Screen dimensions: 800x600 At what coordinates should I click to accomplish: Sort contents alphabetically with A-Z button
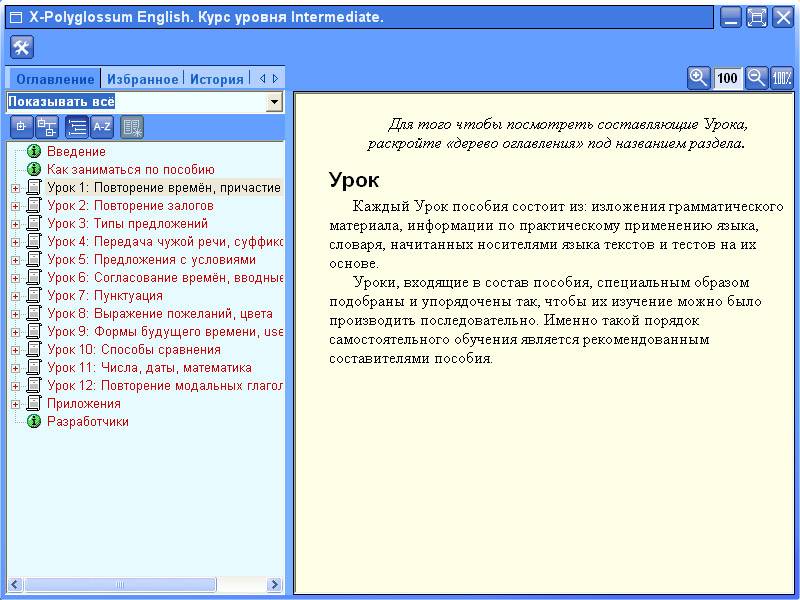click(102, 127)
